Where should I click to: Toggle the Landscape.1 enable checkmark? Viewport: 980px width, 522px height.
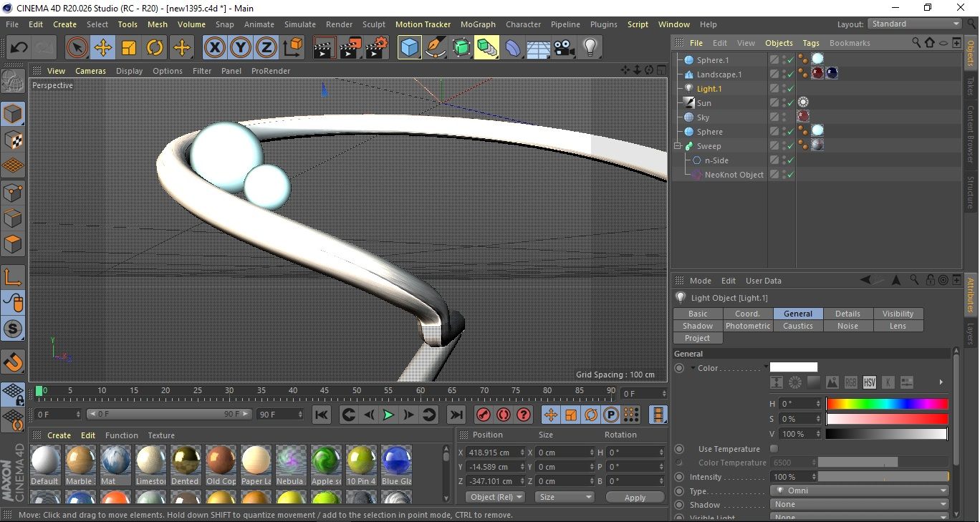point(790,74)
